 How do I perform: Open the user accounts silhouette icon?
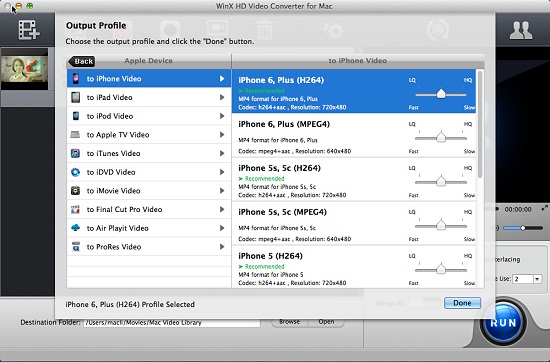coord(521,30)
